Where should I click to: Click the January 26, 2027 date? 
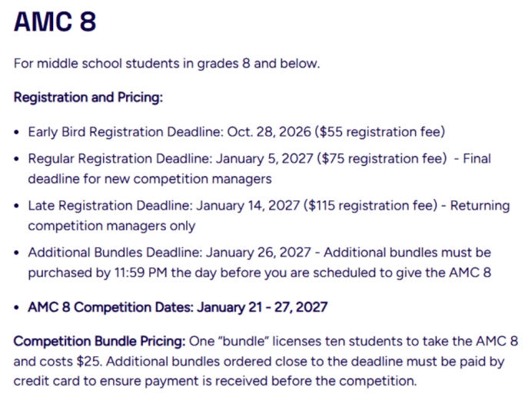(258, 253)
